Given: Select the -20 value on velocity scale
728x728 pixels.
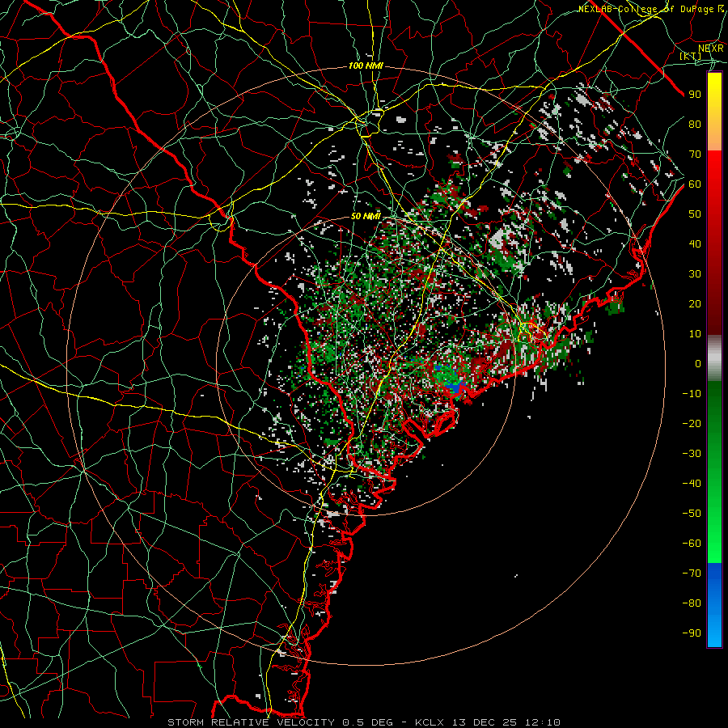Looking at the screenshot, I should click(692, 423).
